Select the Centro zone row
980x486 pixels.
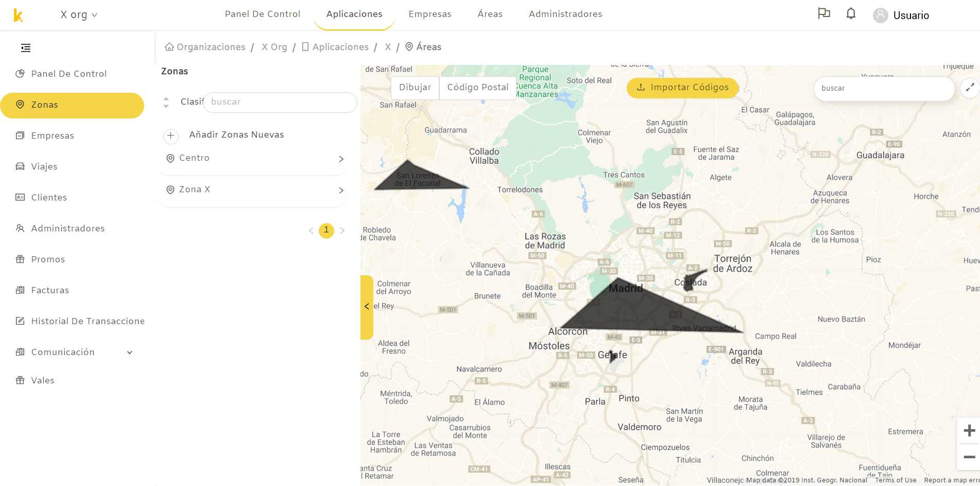coord(252,158)
